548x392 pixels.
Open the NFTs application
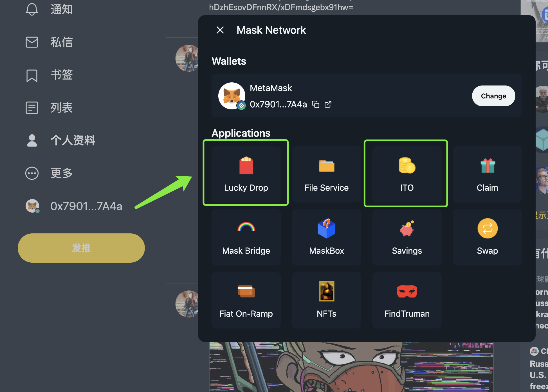pos(326,300)
